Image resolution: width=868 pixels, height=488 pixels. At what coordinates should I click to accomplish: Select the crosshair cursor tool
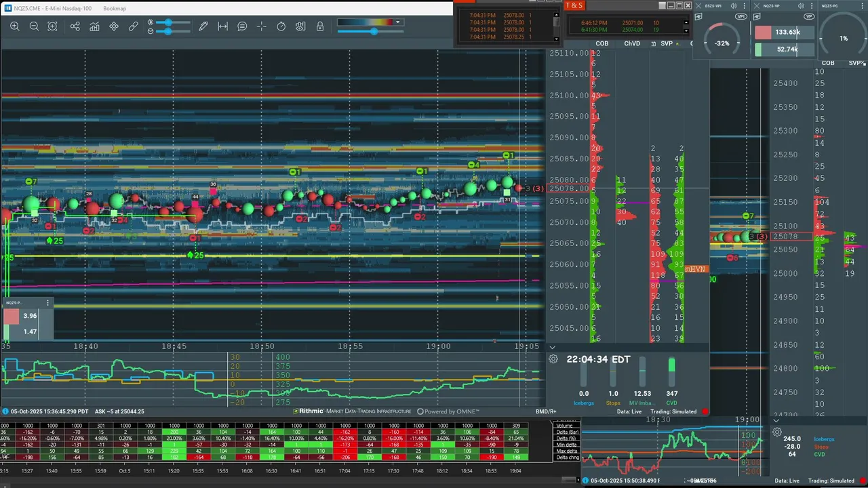pyautogui.click(x=262, y=26)
